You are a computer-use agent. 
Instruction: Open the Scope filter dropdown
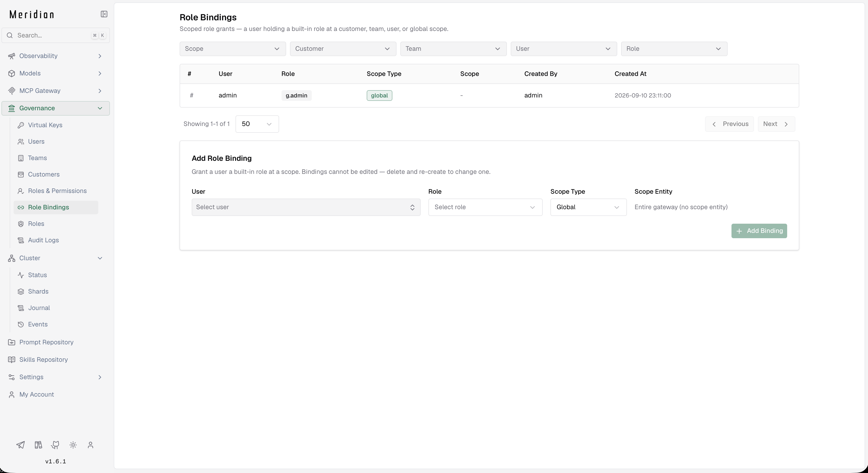point(233,49)
